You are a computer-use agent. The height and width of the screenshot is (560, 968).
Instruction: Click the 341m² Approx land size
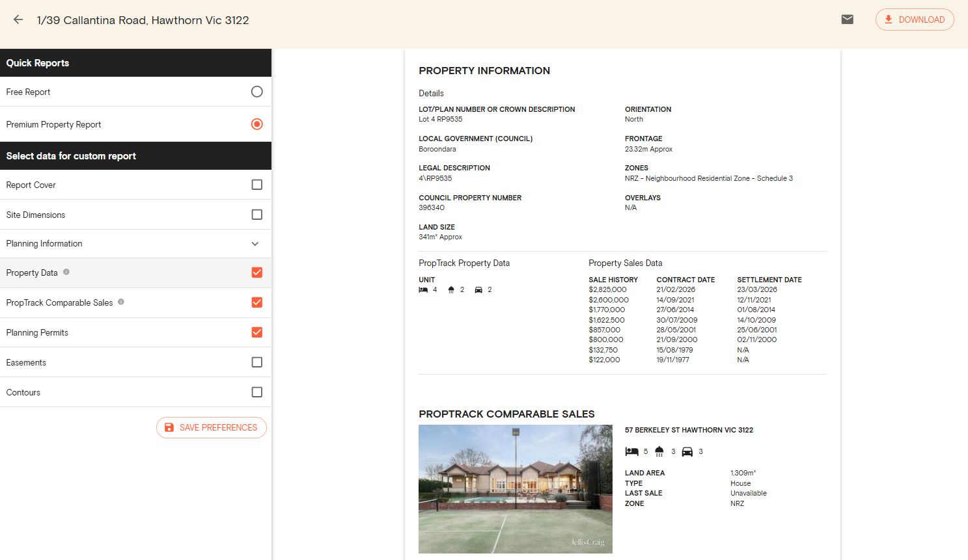[x=440, y=237]
